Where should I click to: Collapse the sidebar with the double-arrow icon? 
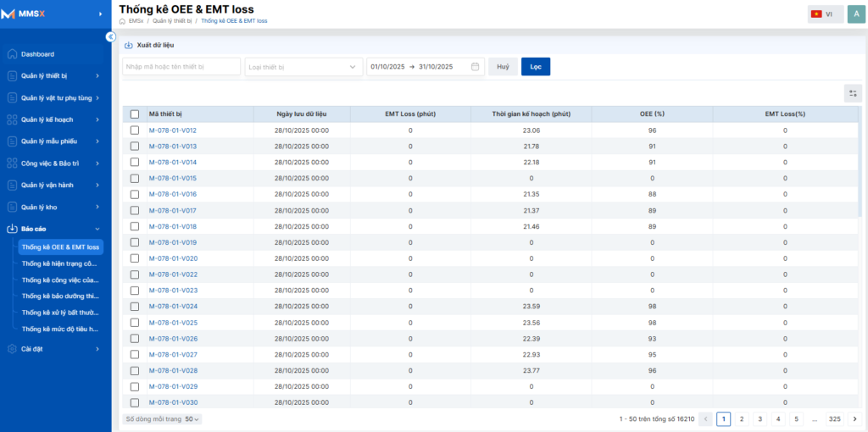(x=111, y=37)
